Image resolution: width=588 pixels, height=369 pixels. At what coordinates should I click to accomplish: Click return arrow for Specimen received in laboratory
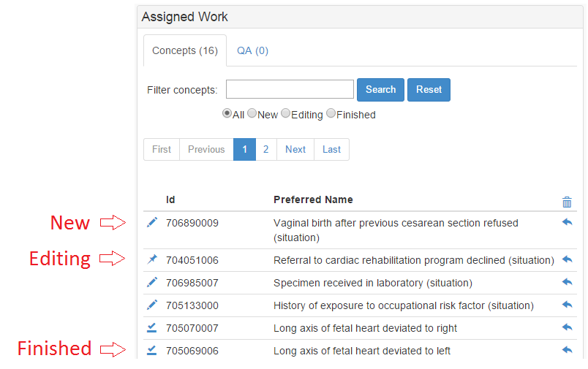click(567, 282)
